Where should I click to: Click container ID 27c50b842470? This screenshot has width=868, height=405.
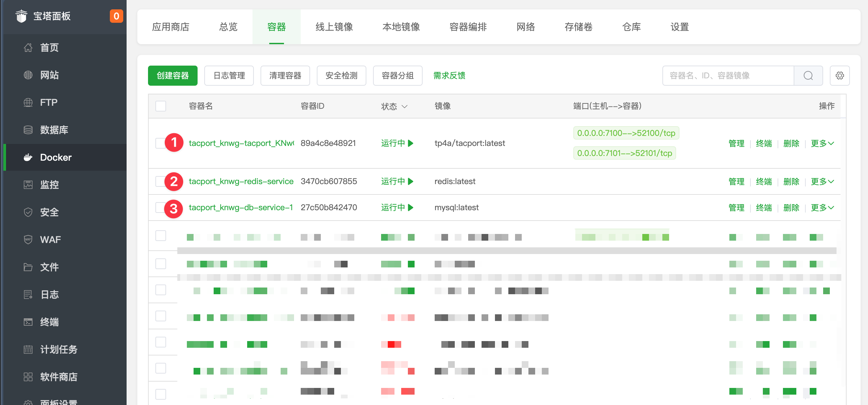click(329, 208)
